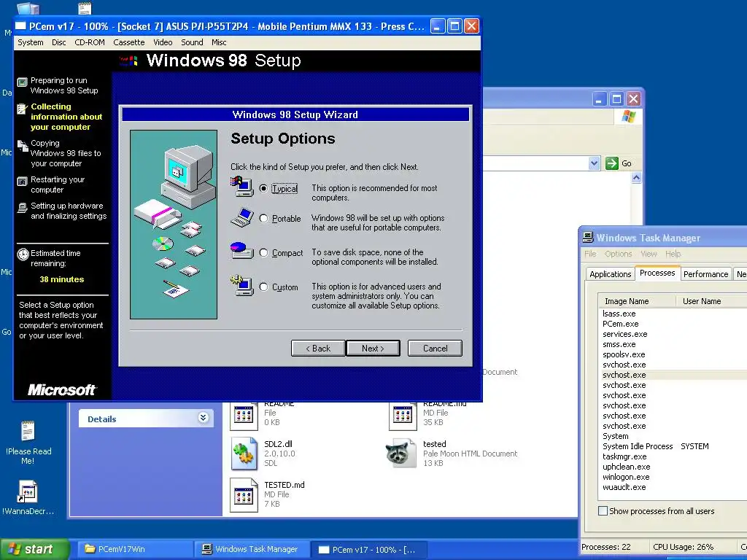Click the Portable laptop icon
The image size is (747, 560).
pos(242,217)
